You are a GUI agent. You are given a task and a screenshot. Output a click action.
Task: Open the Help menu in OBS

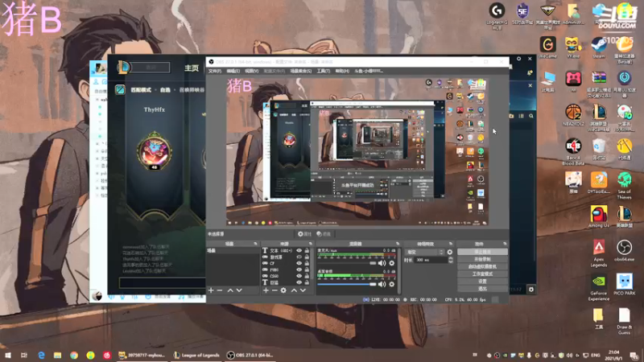click(342, 71)
